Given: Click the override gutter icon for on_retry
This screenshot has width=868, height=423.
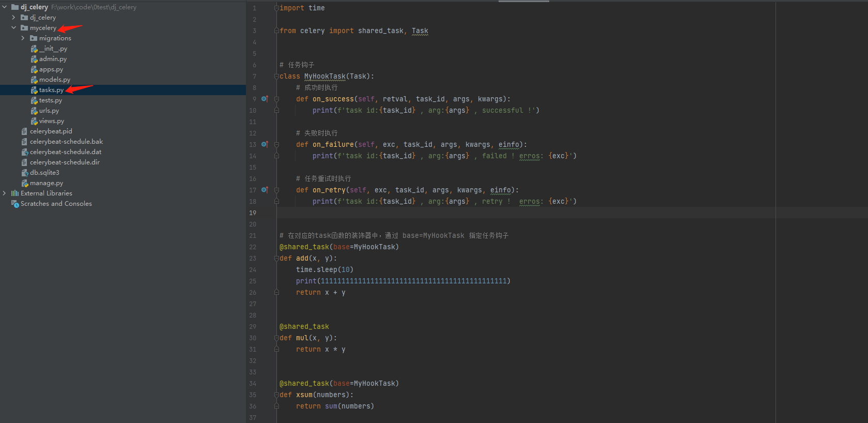Looking at the screenshot, I should coord(265,190).
